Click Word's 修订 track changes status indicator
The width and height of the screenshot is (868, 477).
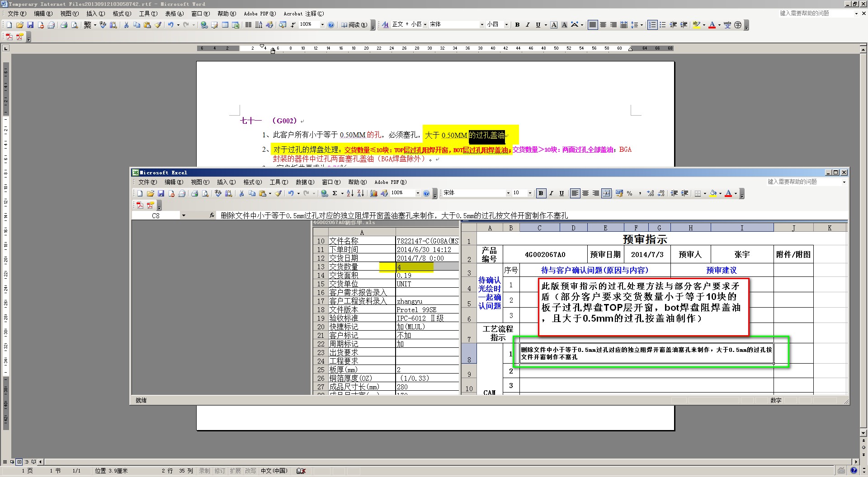tap(220, 471)
